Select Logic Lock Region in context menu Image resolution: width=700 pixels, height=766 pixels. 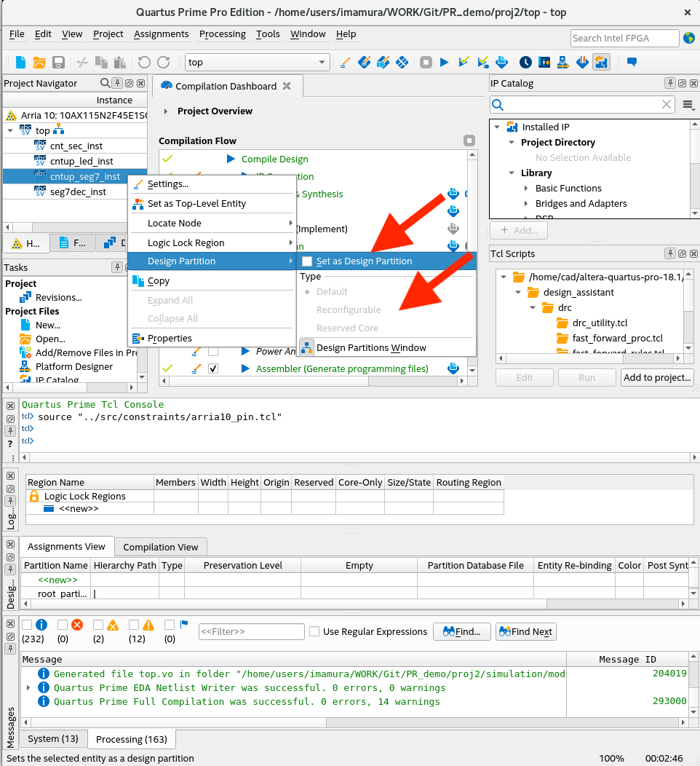(212, 242)
